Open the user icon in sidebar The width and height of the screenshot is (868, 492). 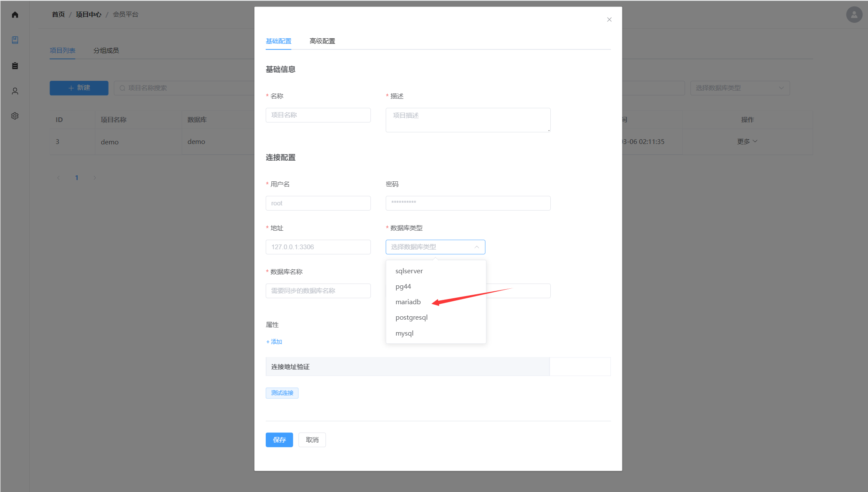click(x=15, y=91)
